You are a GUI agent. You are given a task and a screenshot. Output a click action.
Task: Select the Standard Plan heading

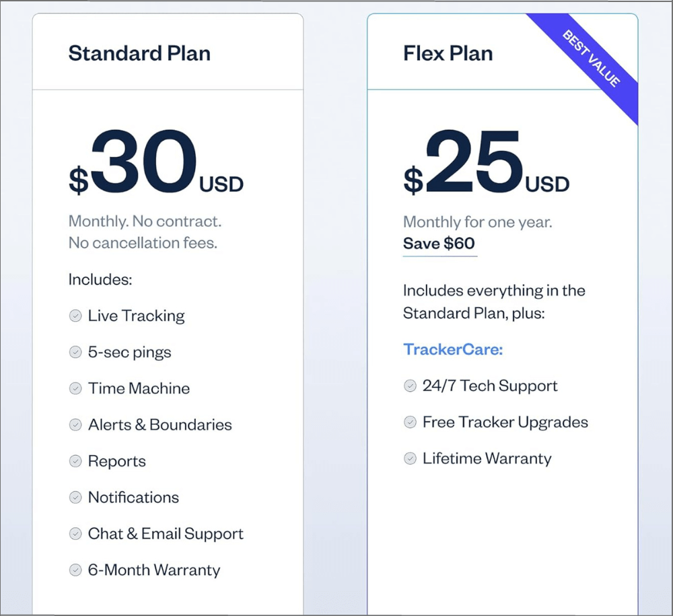click(x=139, y=54)
